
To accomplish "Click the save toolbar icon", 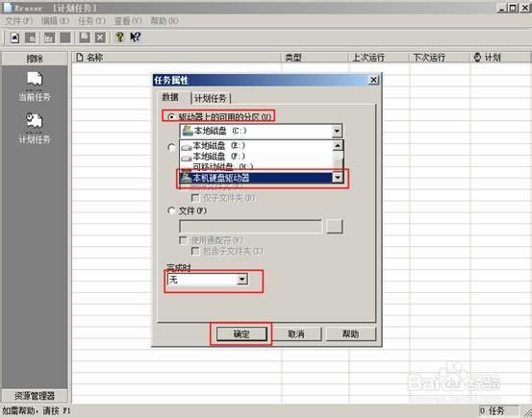I will coord(85,37).
